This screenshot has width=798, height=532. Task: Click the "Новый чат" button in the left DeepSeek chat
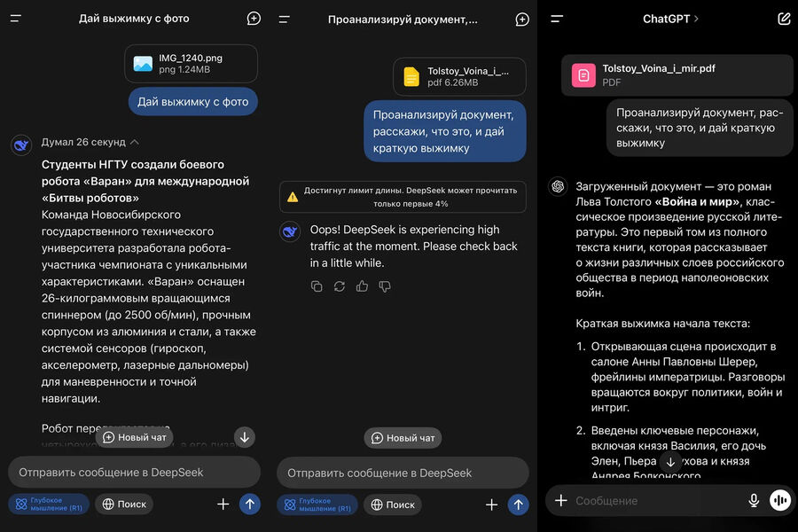click(x=135, y=437)
